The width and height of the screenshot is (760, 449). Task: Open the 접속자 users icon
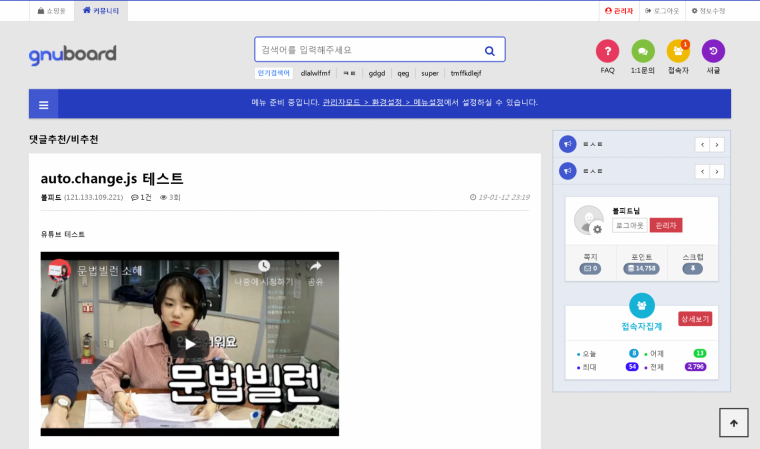coord(678,51)
